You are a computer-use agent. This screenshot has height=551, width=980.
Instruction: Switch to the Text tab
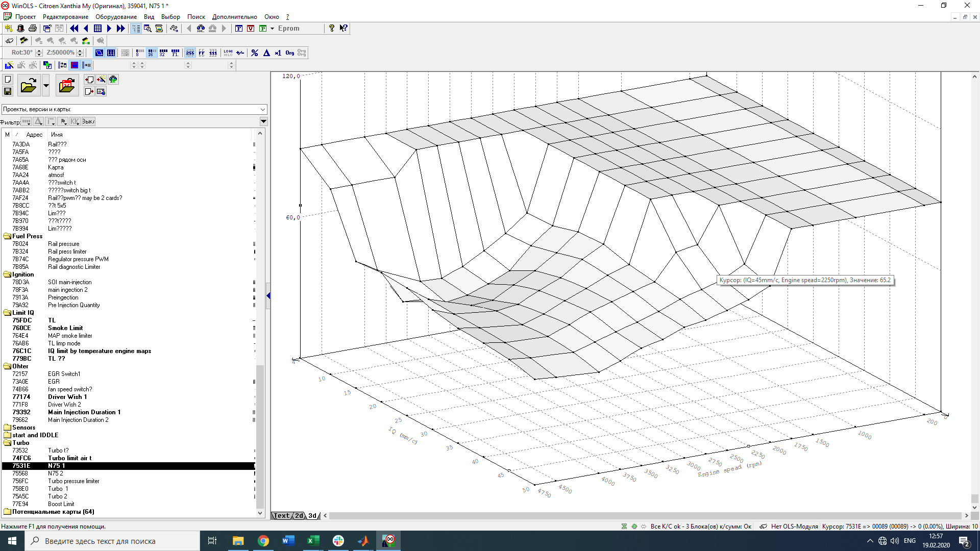(282, 516)
